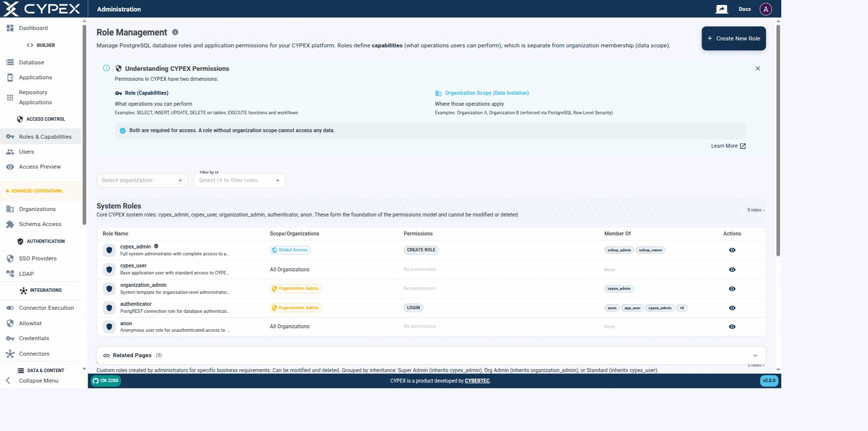View cypex_admin role via eye icon
The image size is (868, 431).
(x=732, y=250)
